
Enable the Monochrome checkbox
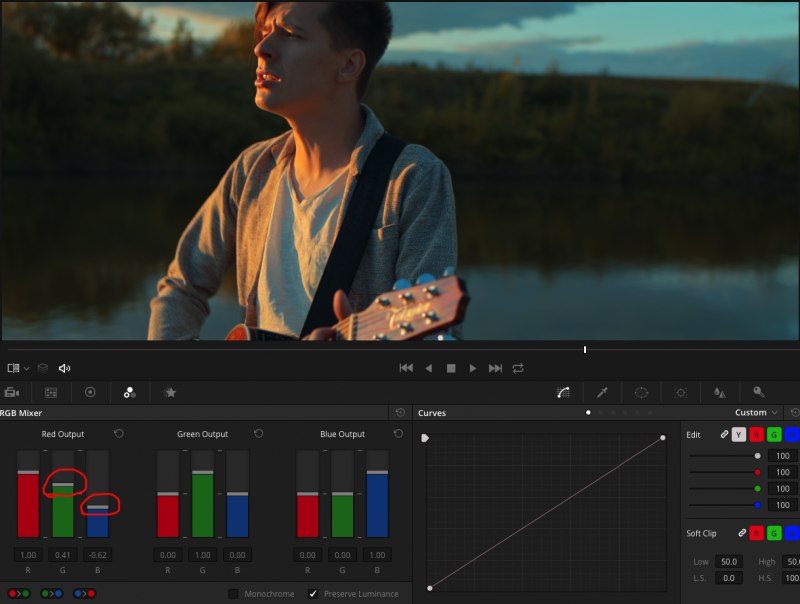point(233,594)
